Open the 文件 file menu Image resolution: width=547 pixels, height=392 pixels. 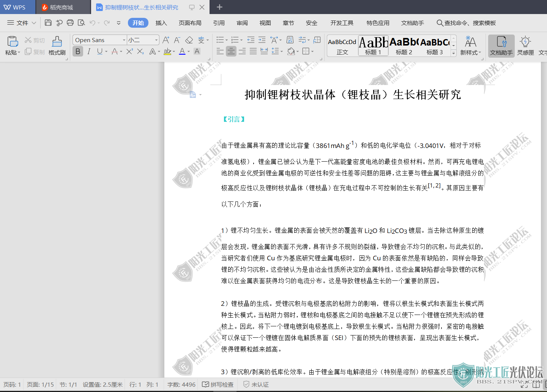[x=22, y=23]
